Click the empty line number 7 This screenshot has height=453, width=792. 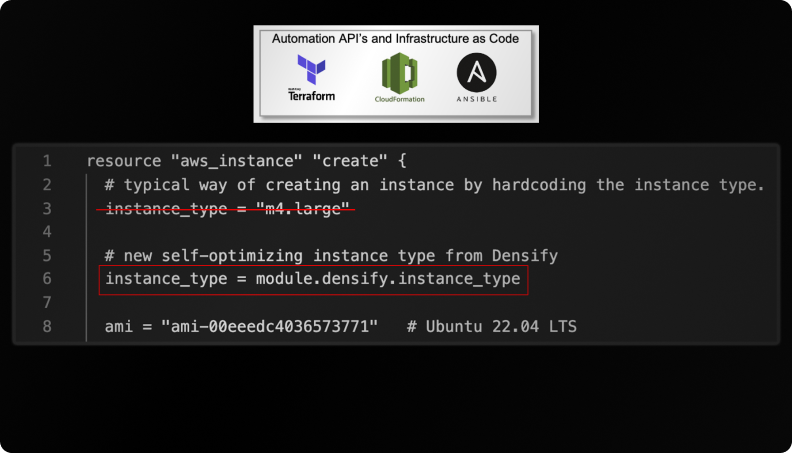47,302
